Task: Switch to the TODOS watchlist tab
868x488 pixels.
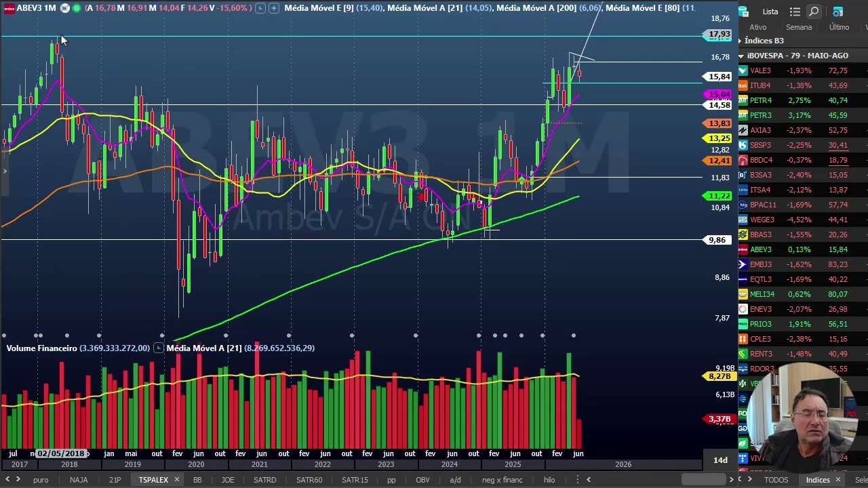Action: coord(776,480)
